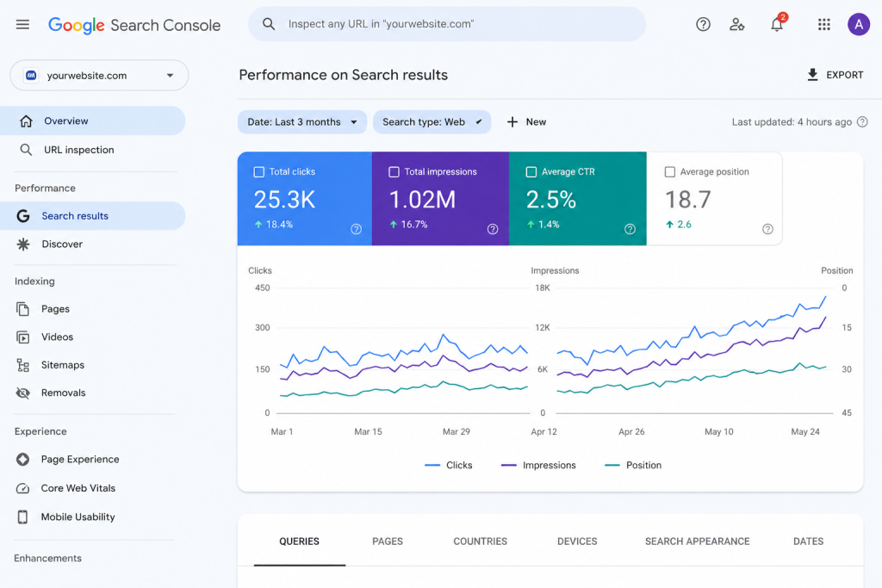Click the Removals crossed-eye icon
This screenshot has height=588, width=882.
click(x=22, y=393)
